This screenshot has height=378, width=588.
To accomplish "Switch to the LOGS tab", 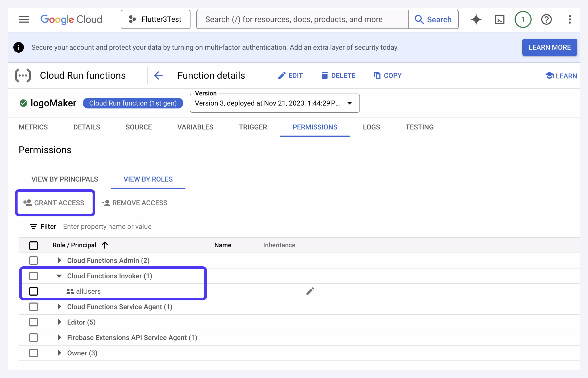I will tap(371, 127).
